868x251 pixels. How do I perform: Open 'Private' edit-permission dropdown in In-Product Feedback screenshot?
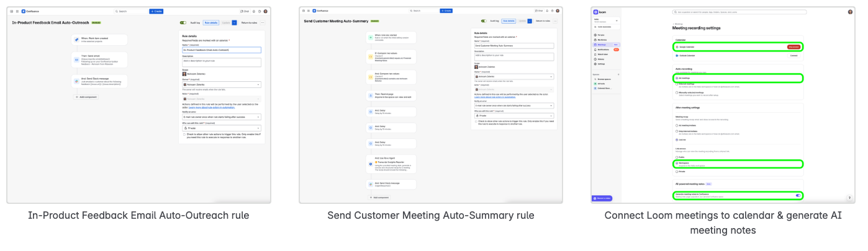(x=222, y=128)
